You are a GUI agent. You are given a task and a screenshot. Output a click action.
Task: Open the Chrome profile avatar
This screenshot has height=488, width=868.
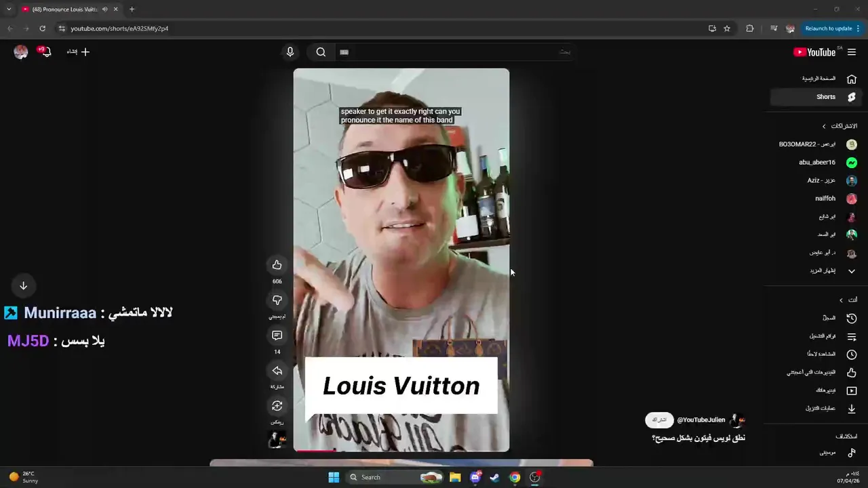coord(790,28)
